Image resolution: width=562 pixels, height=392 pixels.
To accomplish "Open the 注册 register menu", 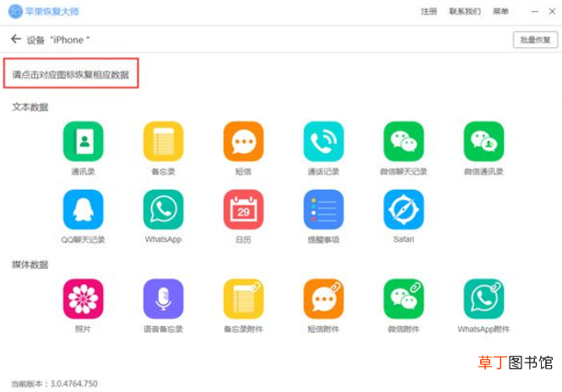I will pos(429,12).
